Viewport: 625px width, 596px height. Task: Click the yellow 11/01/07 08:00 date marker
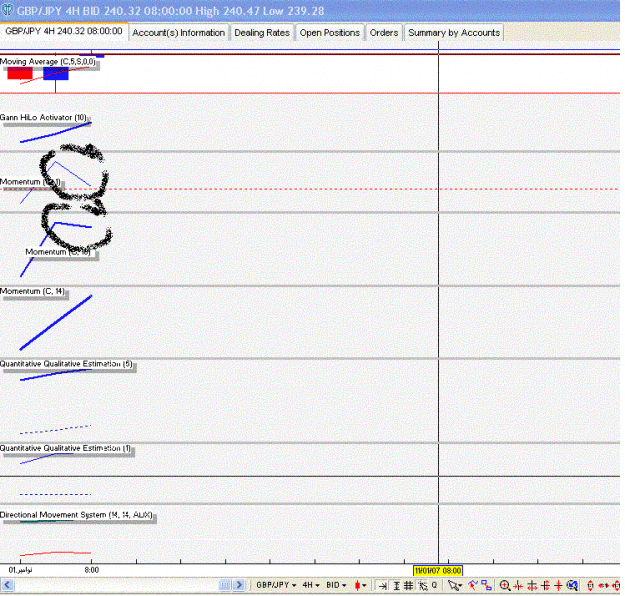pos(438,570)
